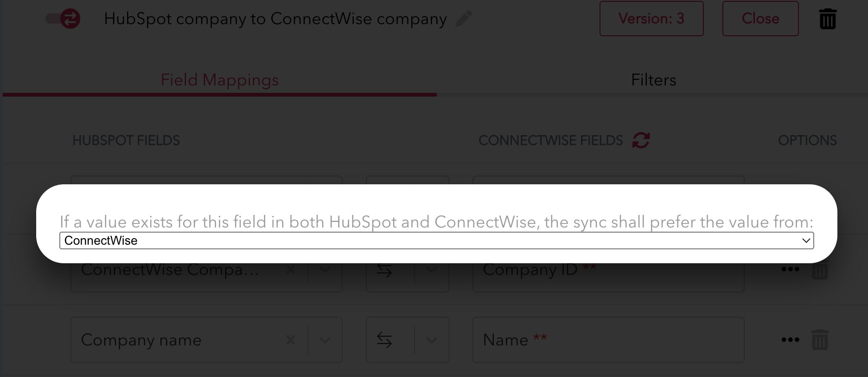Delete the Name mapping row
This screenshot has width=868, height=377.
[819, 340]
